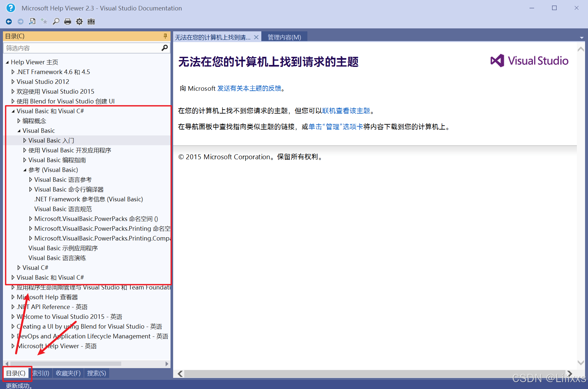Viewport: 588px width, 389px height.
Task: Expand Visual Basic 命令行编译器 node
Action: click(x=31, y=189)
